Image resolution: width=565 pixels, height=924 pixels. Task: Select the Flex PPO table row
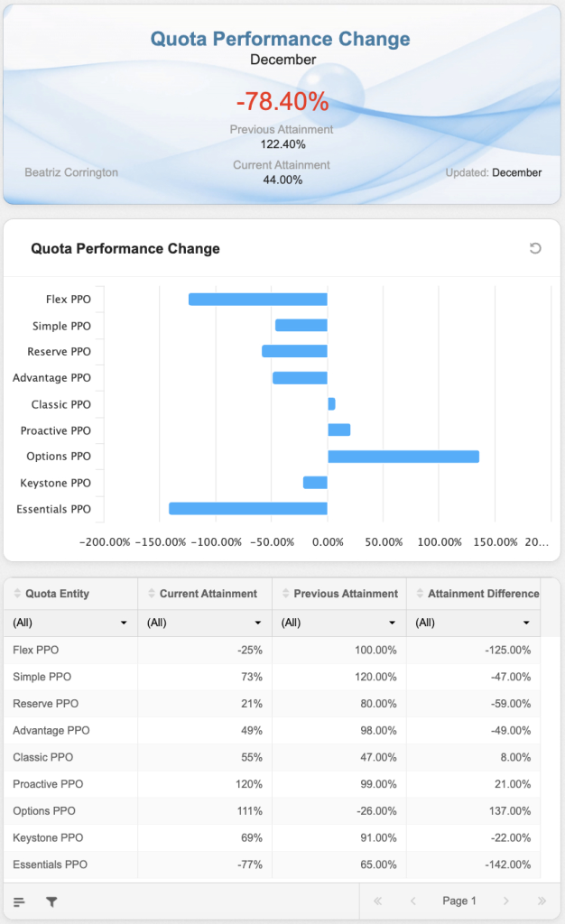click(x=271, y=650)
